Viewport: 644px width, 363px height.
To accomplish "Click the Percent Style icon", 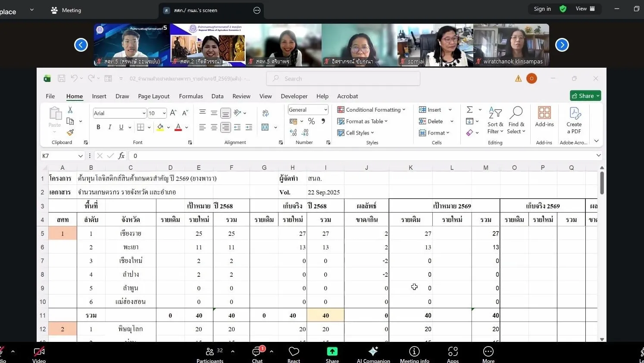I will (311, 122).
